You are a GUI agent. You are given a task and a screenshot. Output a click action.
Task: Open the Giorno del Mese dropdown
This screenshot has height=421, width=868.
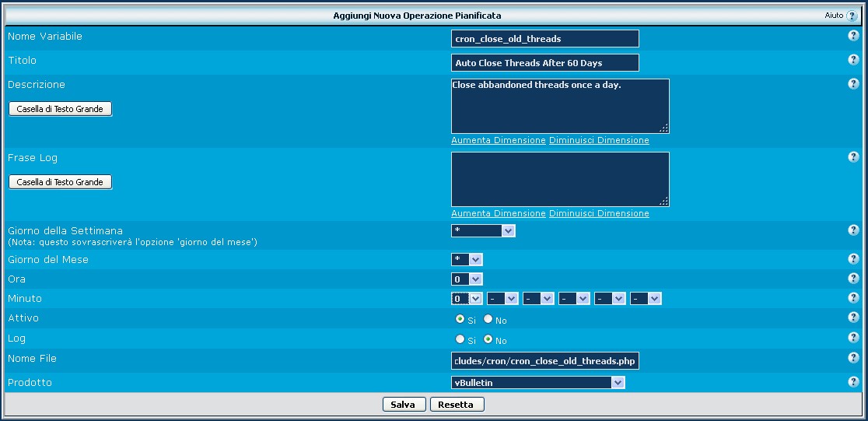467,259
